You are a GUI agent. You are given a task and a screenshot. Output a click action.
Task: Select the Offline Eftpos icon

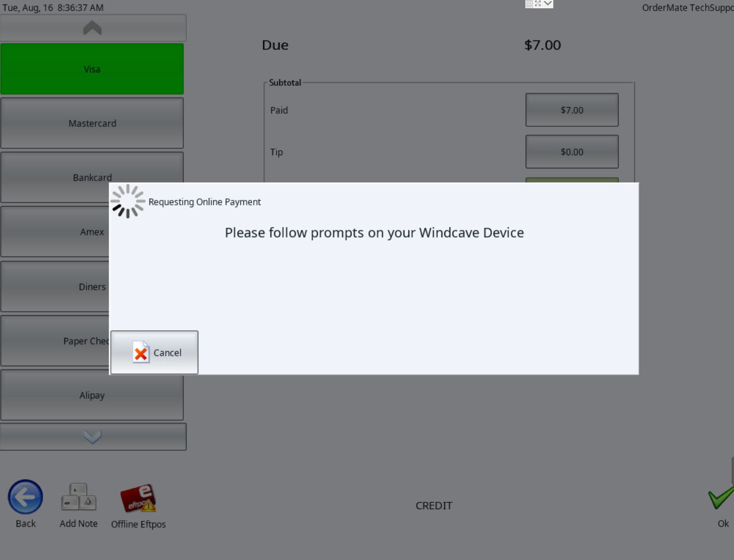[138, 498]
